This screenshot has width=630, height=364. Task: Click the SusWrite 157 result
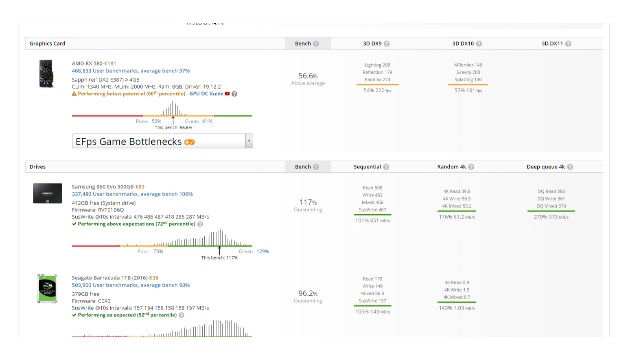click(x=372, y=301)
